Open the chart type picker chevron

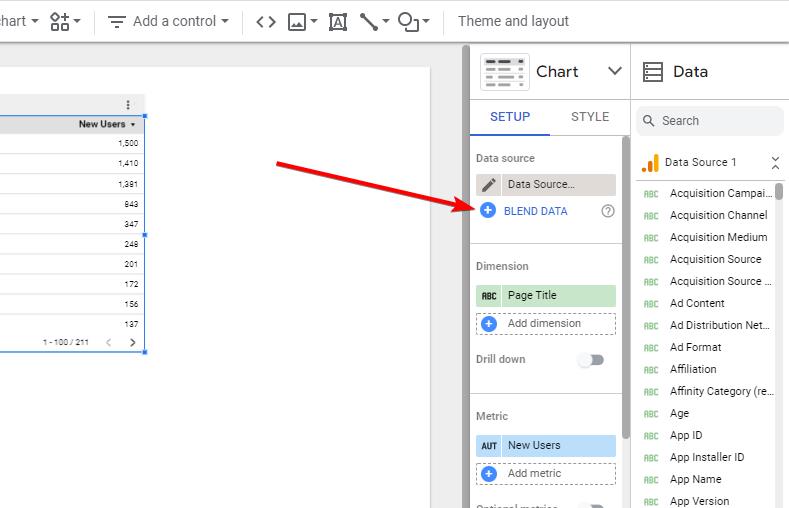(614, 71)
